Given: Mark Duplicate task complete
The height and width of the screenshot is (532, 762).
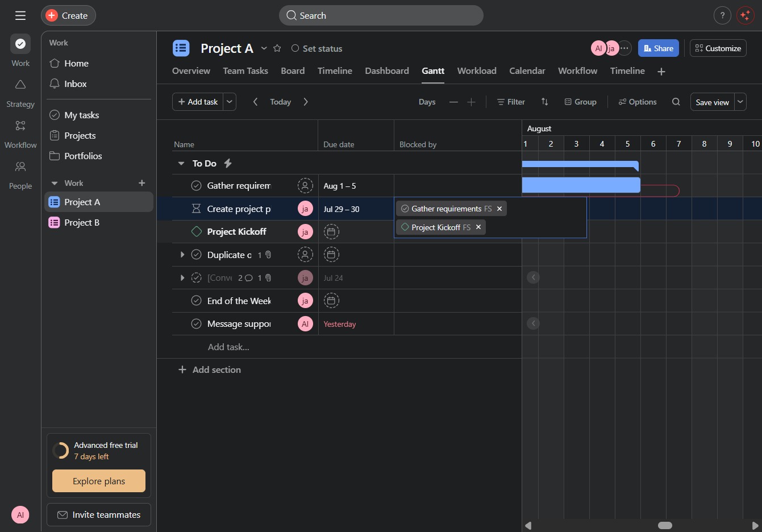Looking at the screenshot, I should tap(197, 255).
